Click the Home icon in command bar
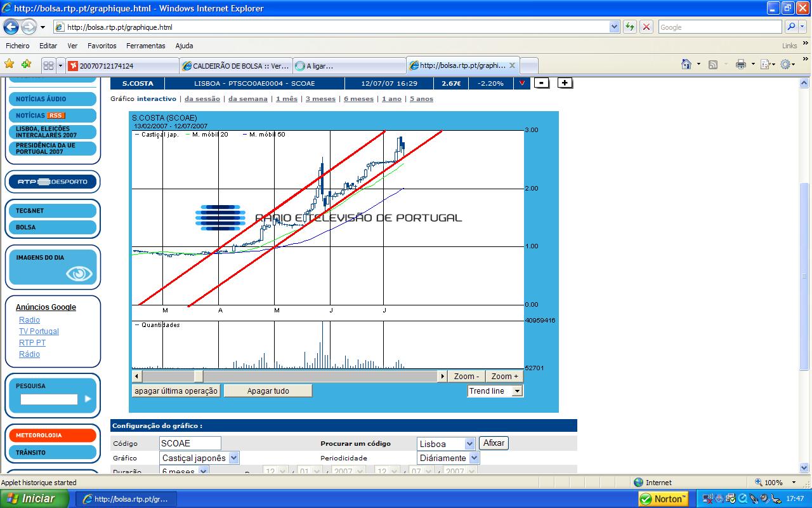Screen dimensions: 812x508 (686, 64)
